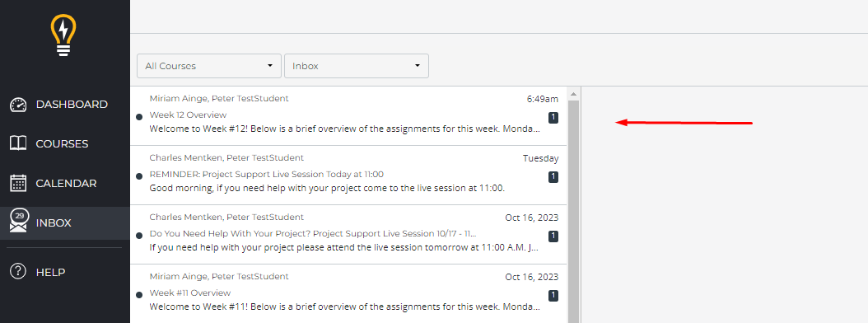Toggle unread dot on Week #11 Overview message
Viewport: 868px width, 323px height.
(139, 295)
